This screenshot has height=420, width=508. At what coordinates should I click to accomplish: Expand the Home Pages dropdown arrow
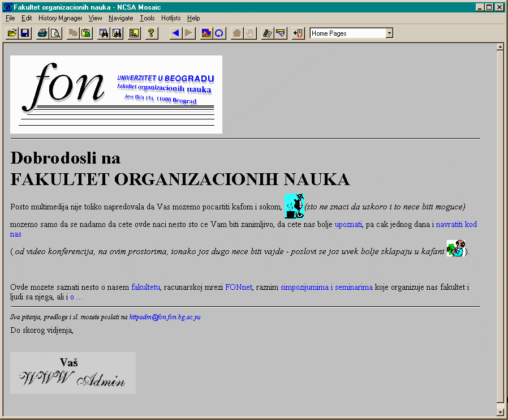click(389, 33)
